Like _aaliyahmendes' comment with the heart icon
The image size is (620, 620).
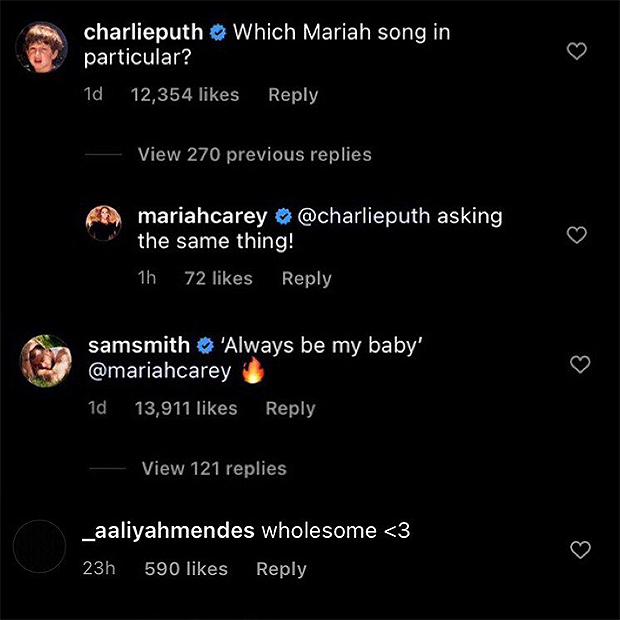pos(579,550)
